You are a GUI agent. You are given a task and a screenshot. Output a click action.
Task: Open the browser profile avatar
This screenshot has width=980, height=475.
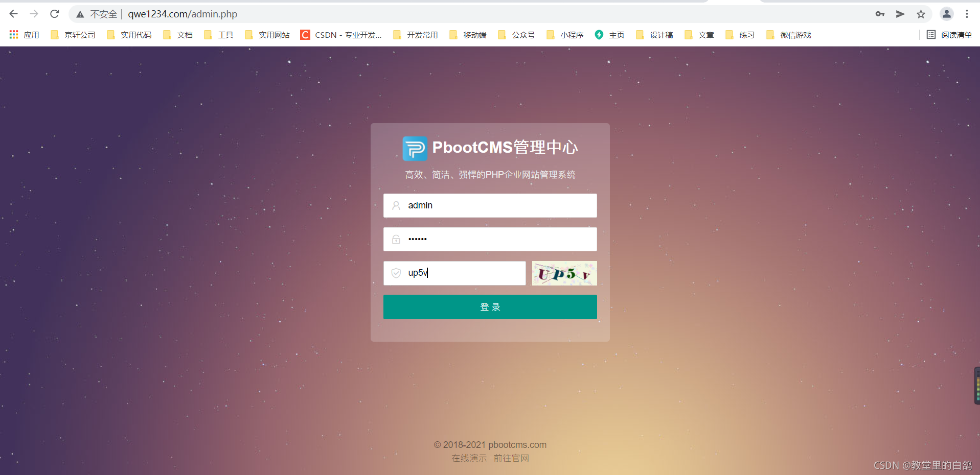pyautogui.click(x=946, y=14)
